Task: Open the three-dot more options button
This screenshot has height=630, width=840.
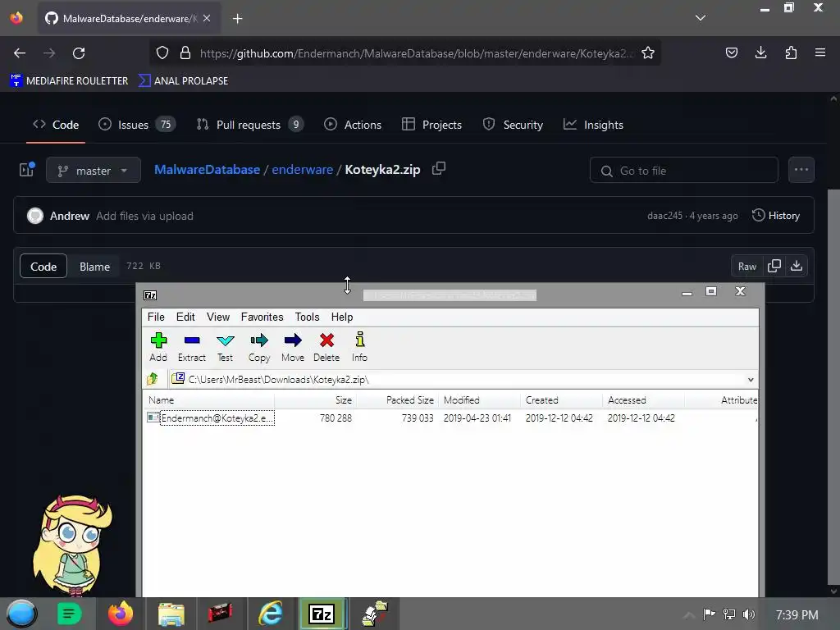Action: [801, 170]
